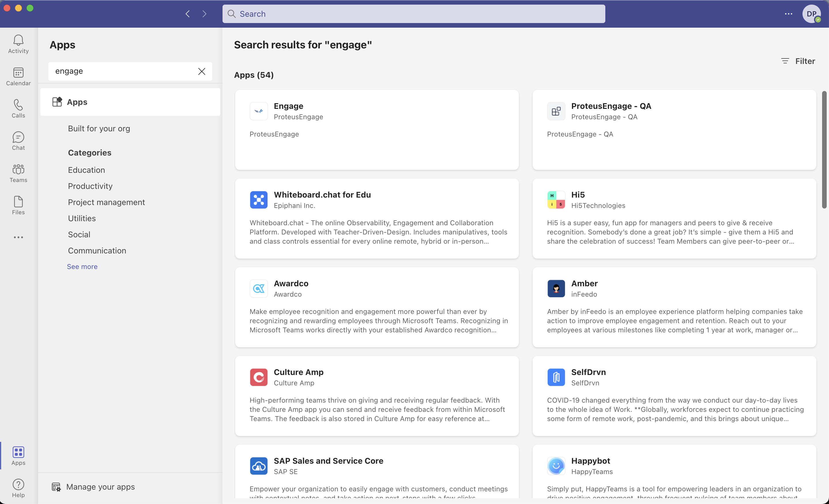The height and width of the screenshot is (504, 829).
Task: Open the Hi5 app title
Action: [578, 195]
